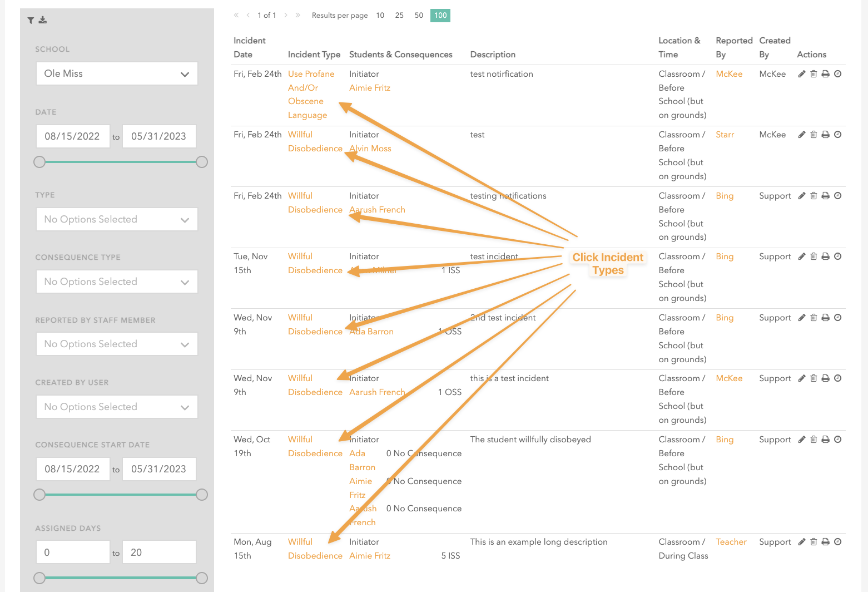Delete the Alvin Moss incident via trash icon
Screen dimensions: 868x592
tap(814, 135)
